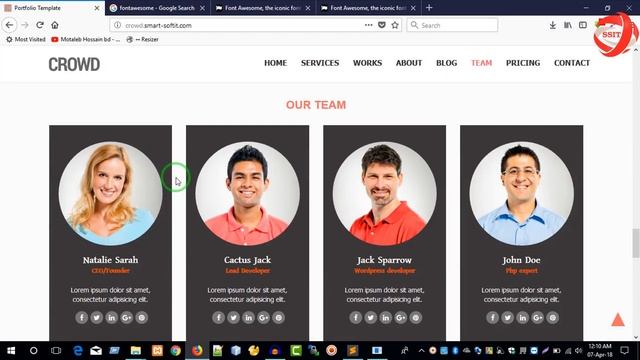This screenshot has width=640, height=360.
Task: Show site information icon in the address bar
Action: [118, 25]
